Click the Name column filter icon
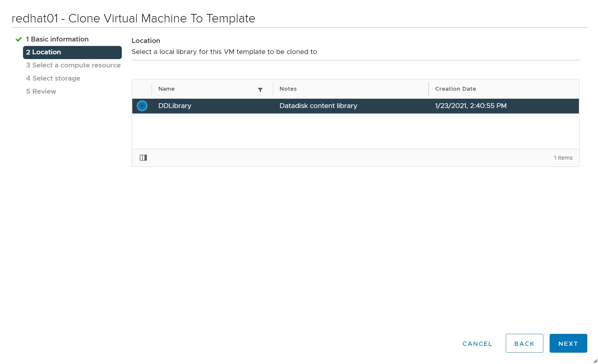The image size is (598, 364). click(260, 90)
